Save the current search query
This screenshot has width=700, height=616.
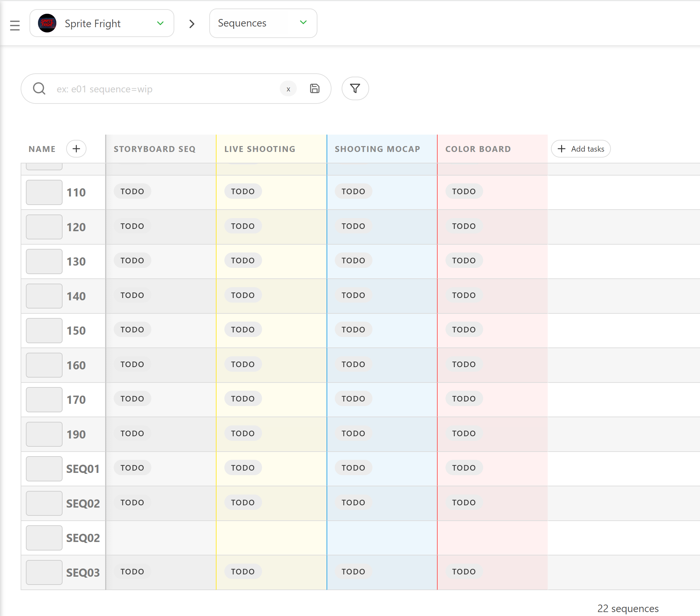point(315,88)
